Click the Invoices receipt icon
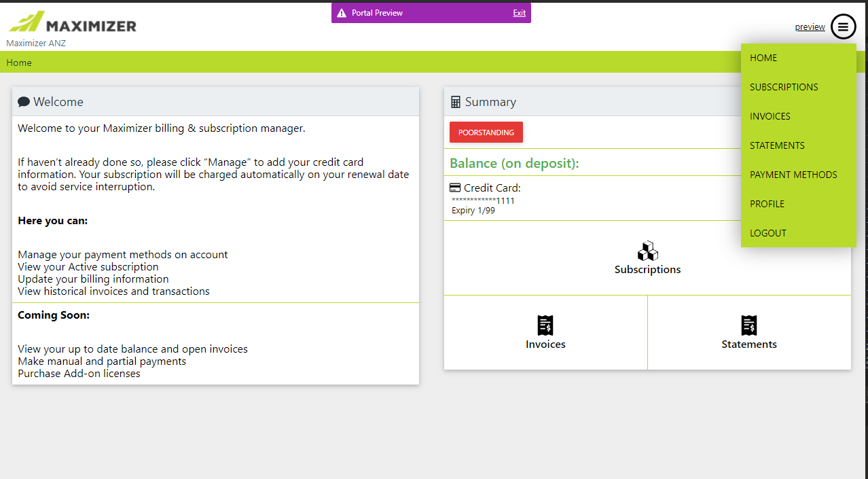Image resolution: width=868 pixels, height=479 pixels. pyautogui.click(x=545, y=325)
